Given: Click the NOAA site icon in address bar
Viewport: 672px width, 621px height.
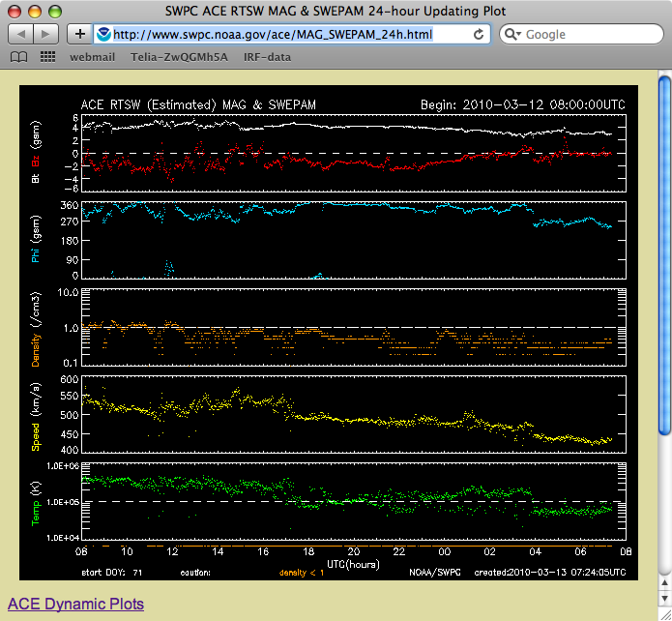Looking at the screenshot, I should click(103, 34).
